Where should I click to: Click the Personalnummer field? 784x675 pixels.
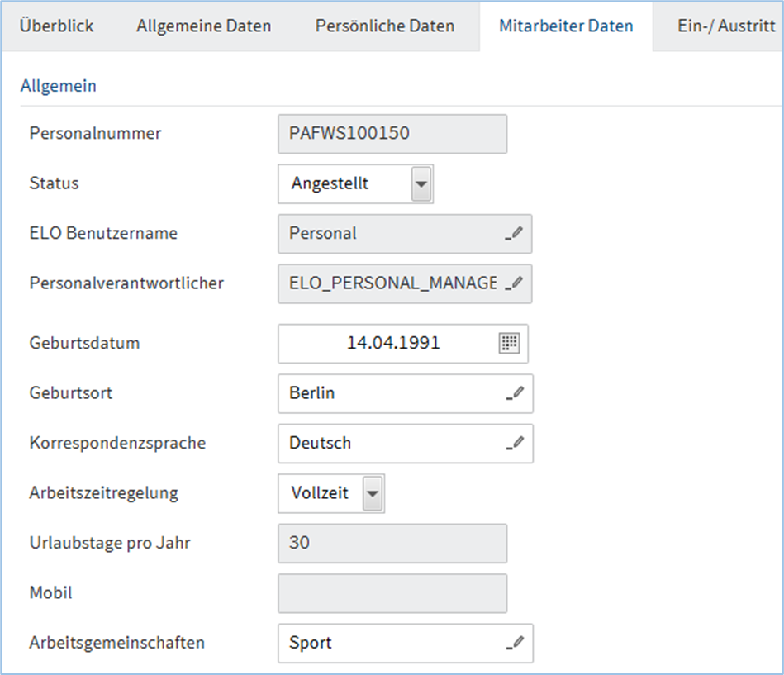pos(392,133)
